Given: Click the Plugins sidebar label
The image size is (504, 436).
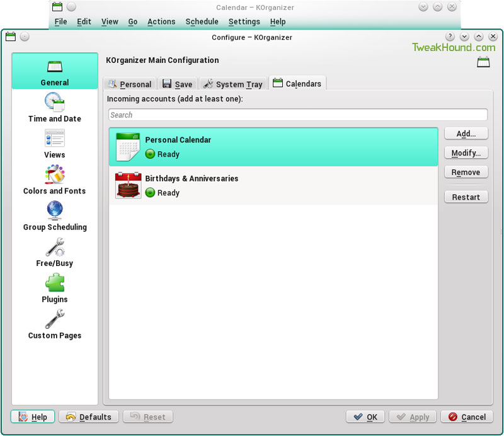Looking at the screenshot, I should 55,299.
